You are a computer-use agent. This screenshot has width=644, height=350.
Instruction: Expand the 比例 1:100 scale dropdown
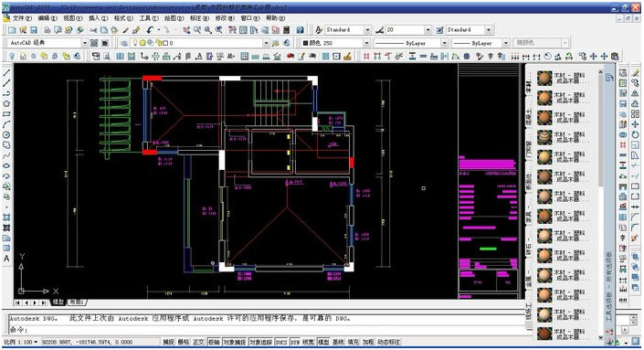[20, 342]
